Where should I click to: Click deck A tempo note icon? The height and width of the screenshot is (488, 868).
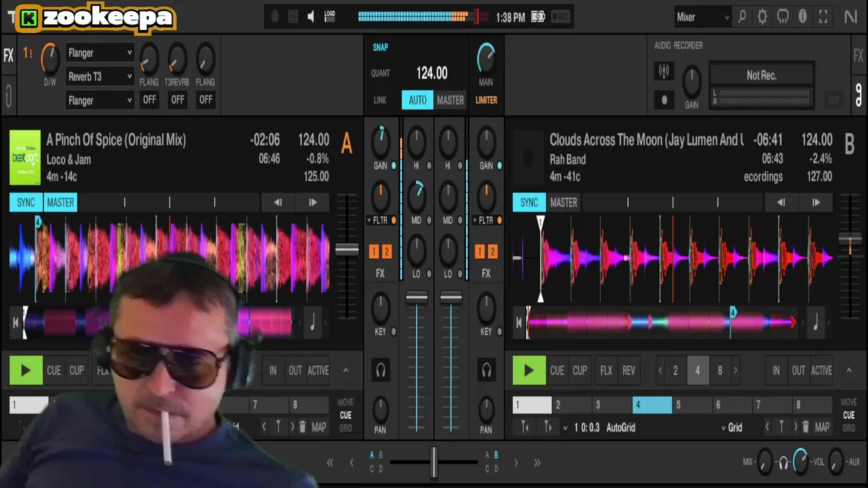(x=312, y=323)
